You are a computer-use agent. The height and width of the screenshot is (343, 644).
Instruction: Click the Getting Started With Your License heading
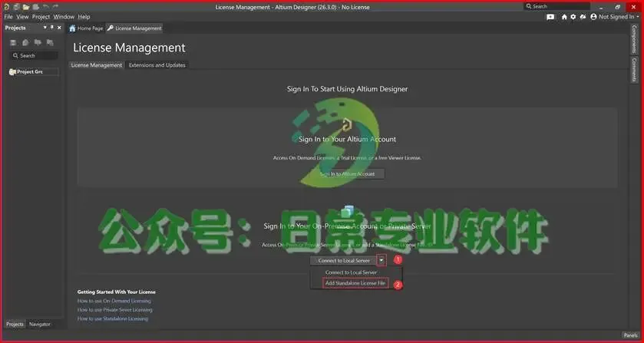[116, 292]
